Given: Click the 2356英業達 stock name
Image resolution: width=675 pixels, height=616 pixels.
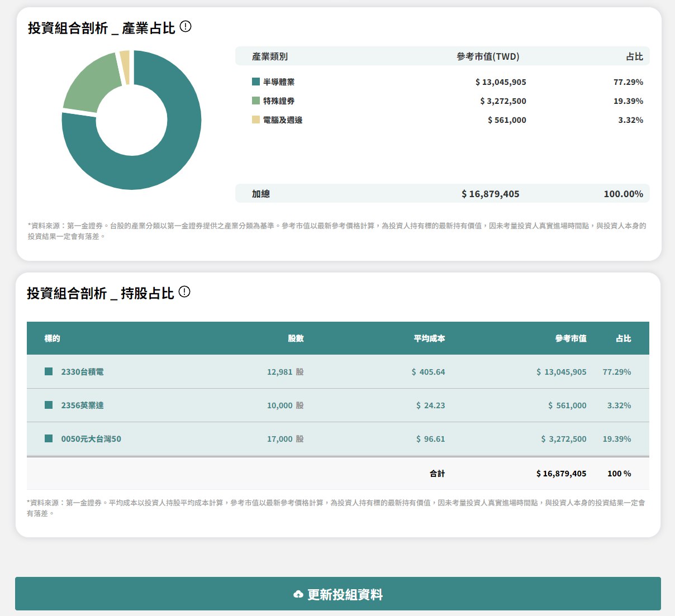Looking at the screenshot, I should (x=82, y=405).
